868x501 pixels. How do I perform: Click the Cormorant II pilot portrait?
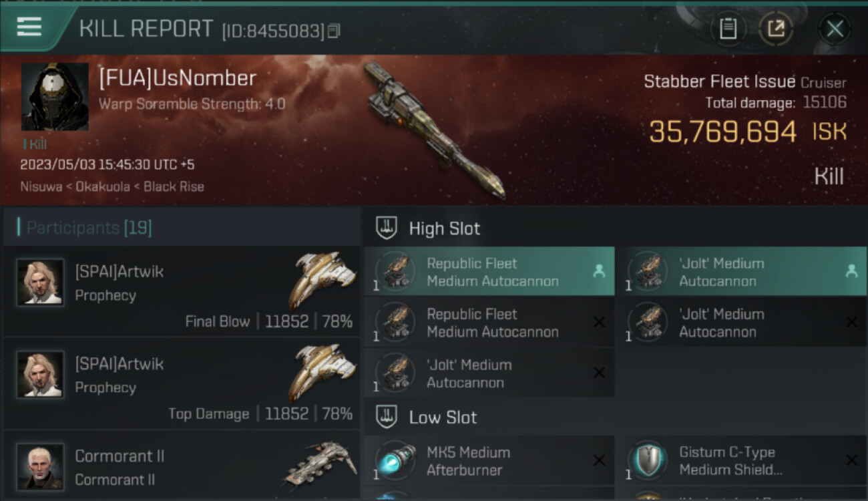tap(40, 466)
